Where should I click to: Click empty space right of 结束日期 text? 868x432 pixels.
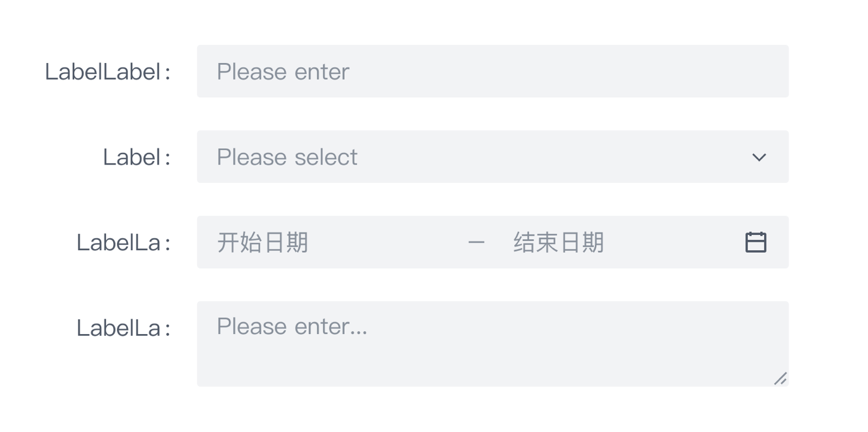673,242
